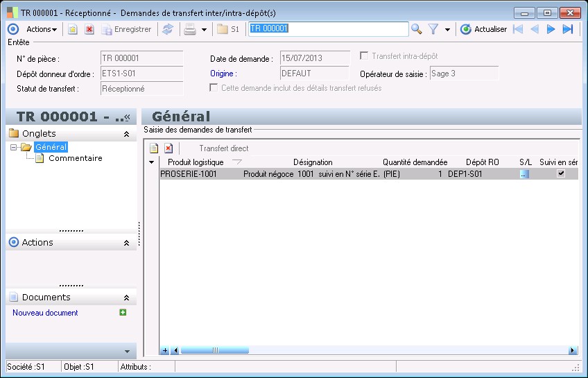Image resolution: width=588 pixels, height=378 pixels.
Task: Click the horizontal scrollbar right arrow
Action: click(x=573, y=350)
